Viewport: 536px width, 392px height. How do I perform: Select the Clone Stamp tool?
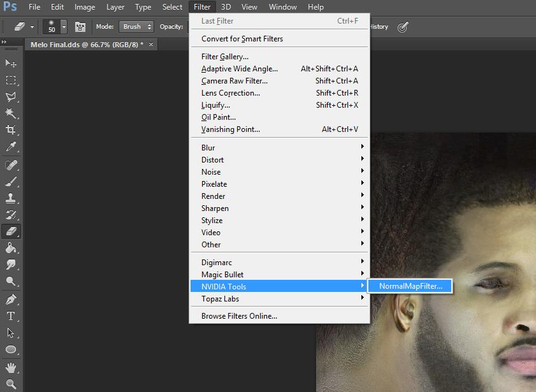pyautogui.click(x=11, y=198)
